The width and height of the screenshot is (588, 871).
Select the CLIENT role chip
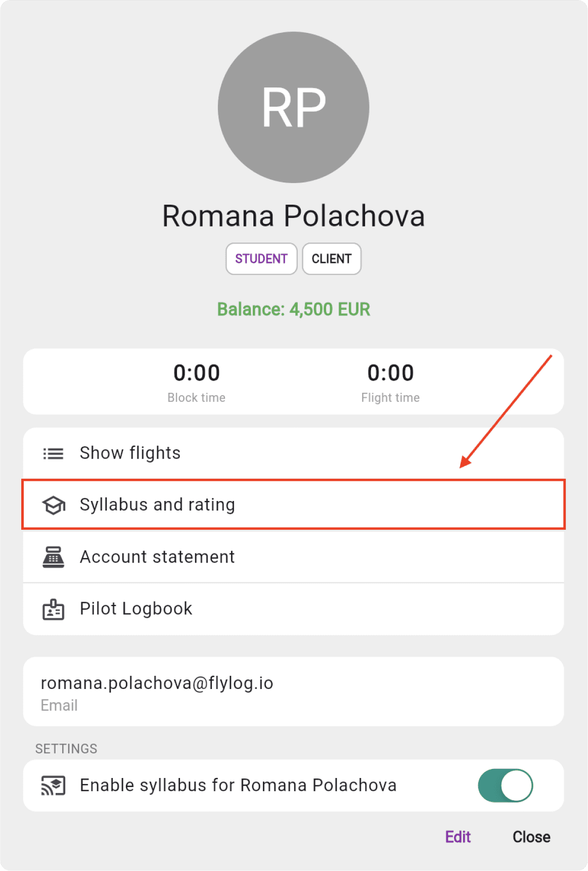332,259
